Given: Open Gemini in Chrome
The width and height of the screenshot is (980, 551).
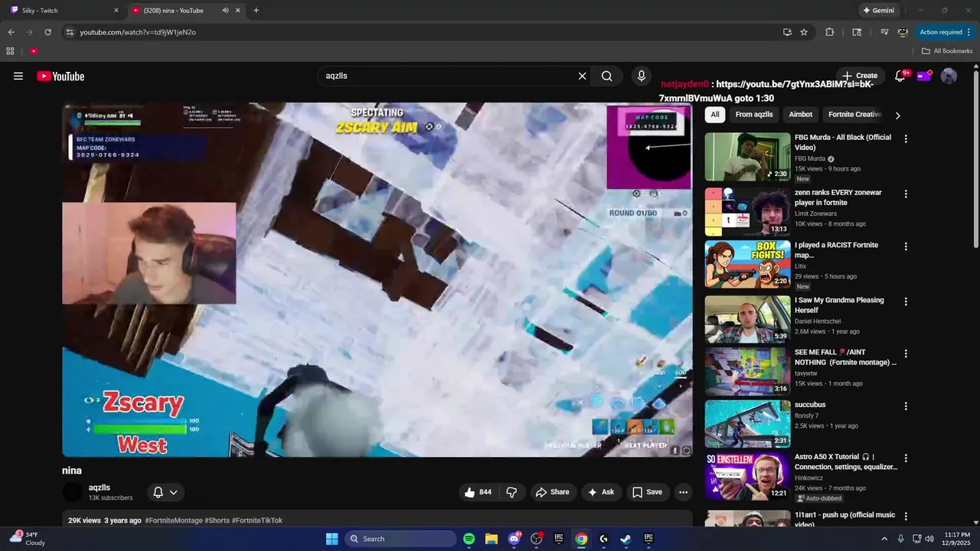Looking at the screenshot, I should click(x=878, y=11).
